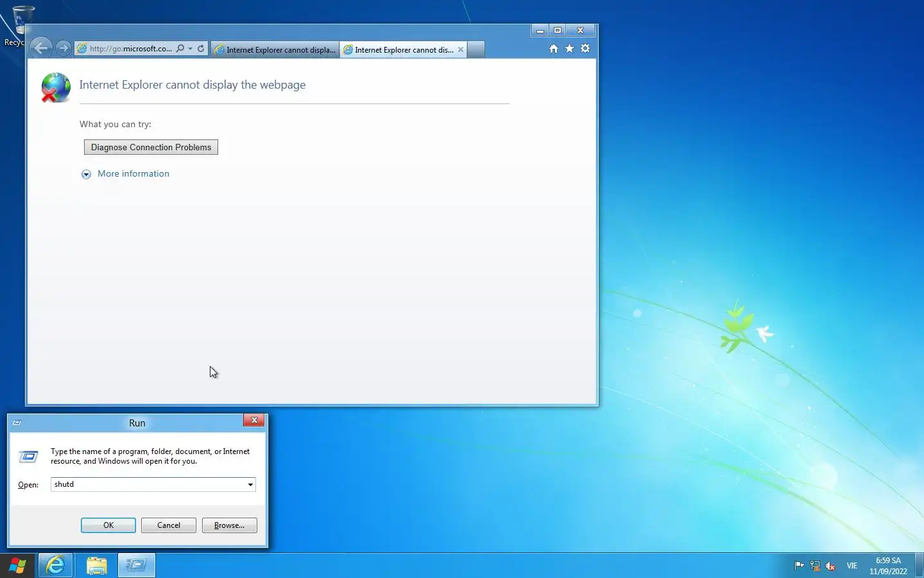This screenshot has height=578, width=924.
Task: Click the muted volume tray icon
Action: click(x=830, y=566)
